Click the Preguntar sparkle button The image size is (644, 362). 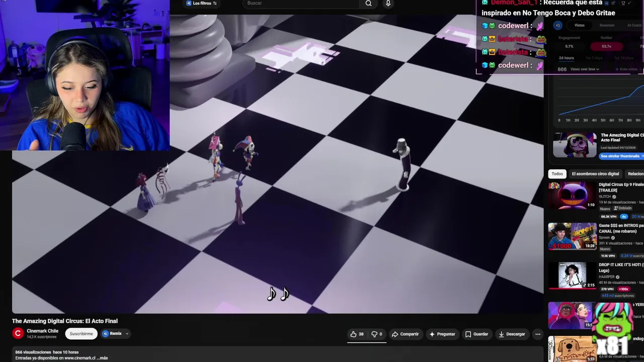[x=442, y=334]
